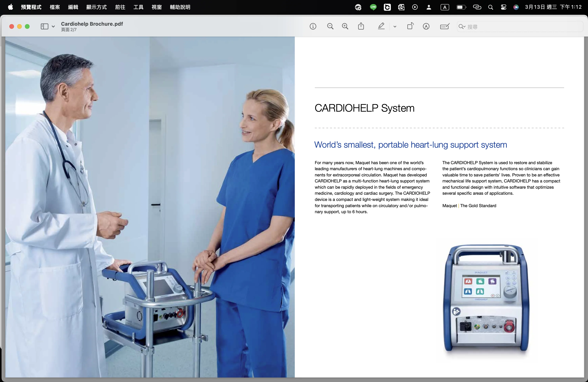Open the 前往 menu
This screenshot has height=382, width=588.
click(120, 7)
